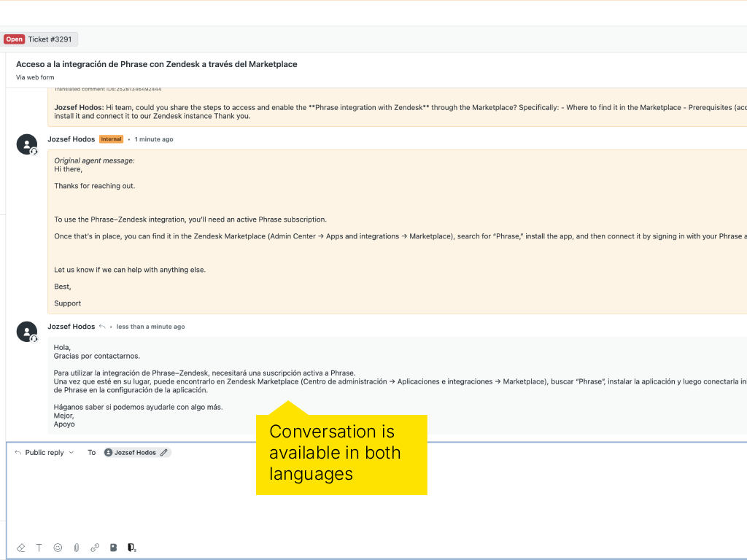Viewport: 747px width, 560px height.
Task: Click the ticket subject title about Phrase integration
Action: point(157,64)
